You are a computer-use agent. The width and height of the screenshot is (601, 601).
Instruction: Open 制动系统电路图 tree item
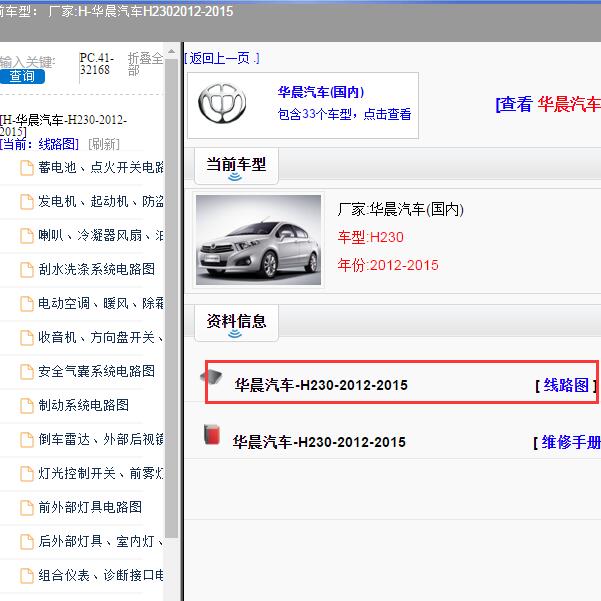[84, 405]
